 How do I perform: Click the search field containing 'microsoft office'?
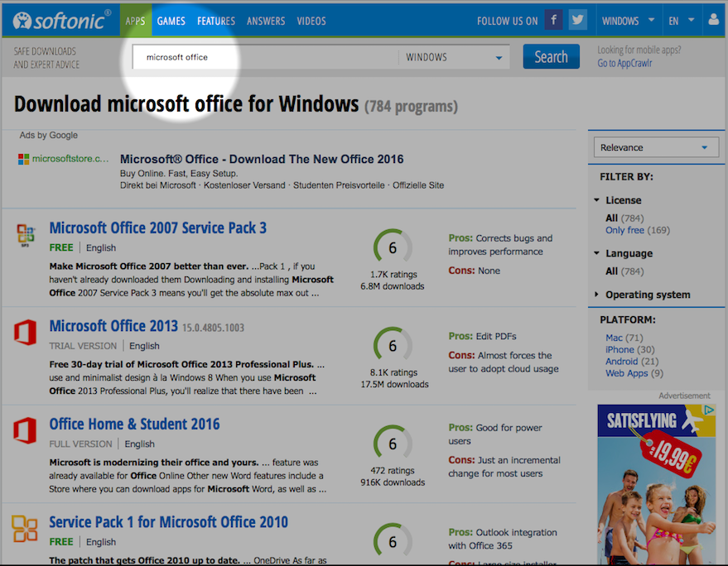(x=265, y=57)
